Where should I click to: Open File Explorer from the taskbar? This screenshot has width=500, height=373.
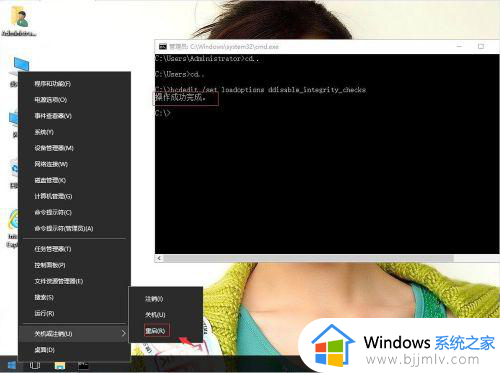(x=60, y=366)
